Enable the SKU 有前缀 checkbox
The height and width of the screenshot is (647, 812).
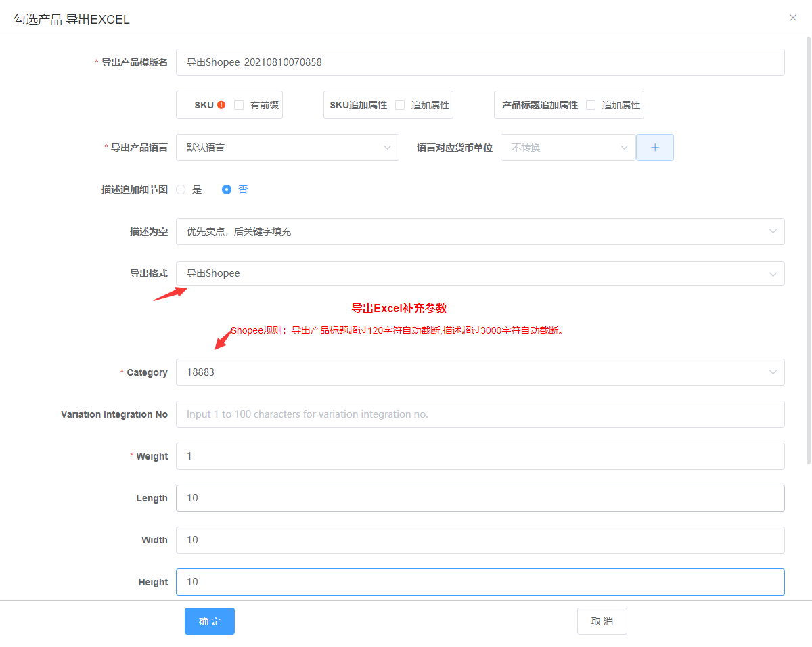239,105
